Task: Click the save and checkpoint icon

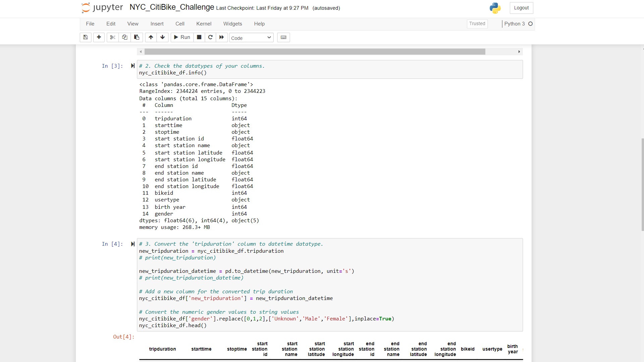Action: (x=86, y=37)
